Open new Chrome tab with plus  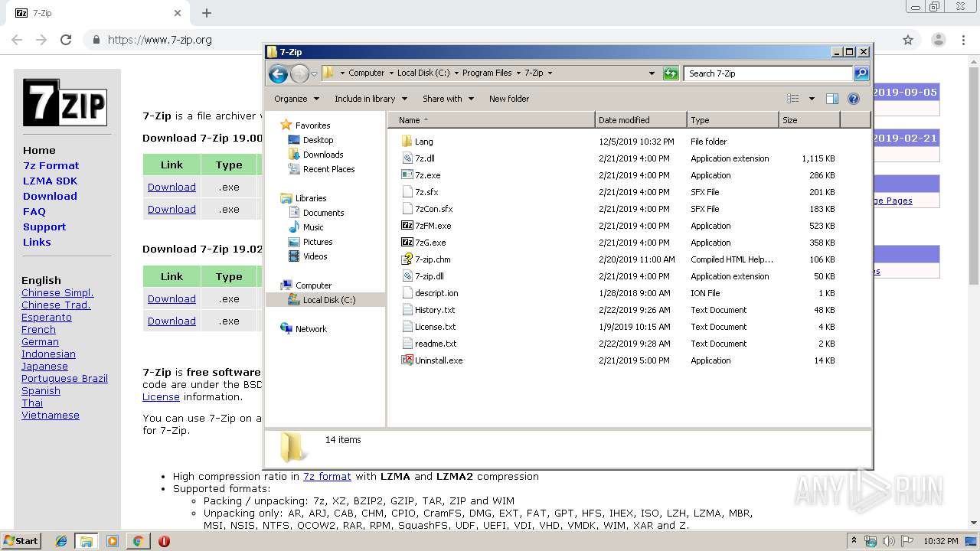point(207,13)
